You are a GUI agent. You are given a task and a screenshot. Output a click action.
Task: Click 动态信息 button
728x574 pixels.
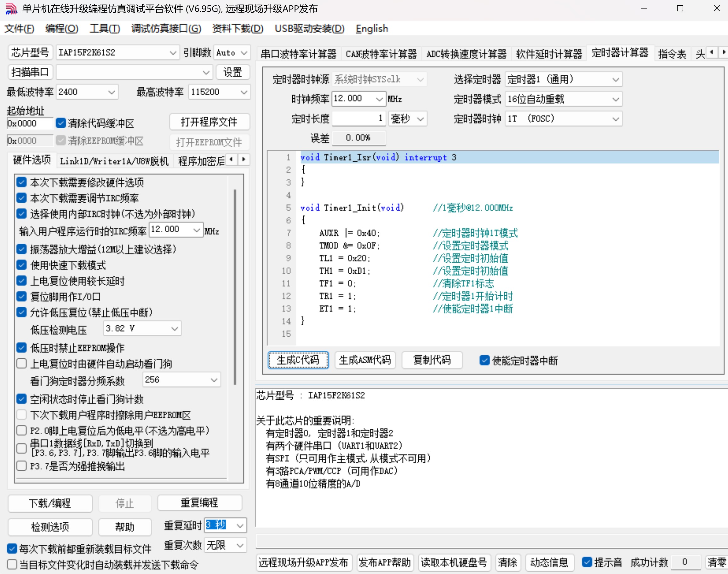(549, 562)
